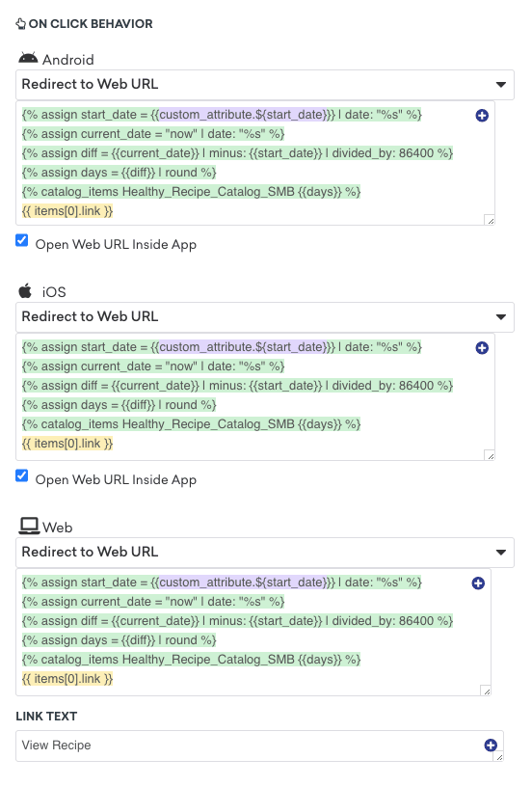This screenshot has height=786, width=532.
Task: Click the plus icon in Web URL field
Action: coord(478,583)
